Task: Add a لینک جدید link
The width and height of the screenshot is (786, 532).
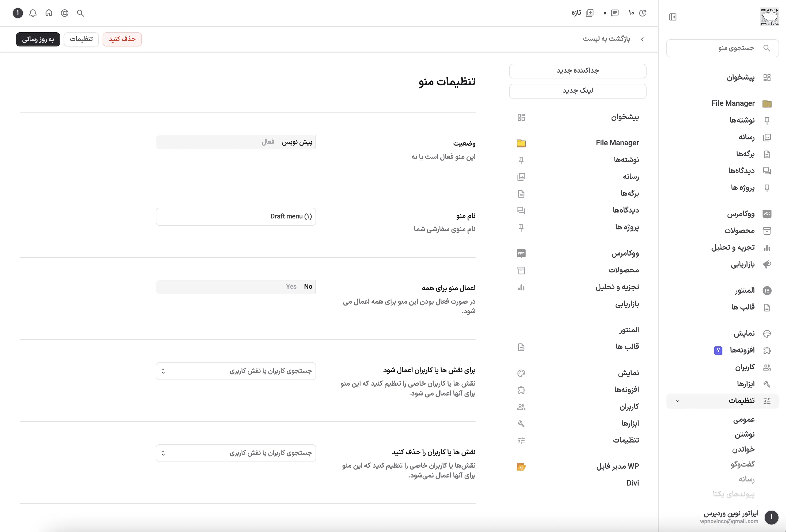Action: [578, 91]
